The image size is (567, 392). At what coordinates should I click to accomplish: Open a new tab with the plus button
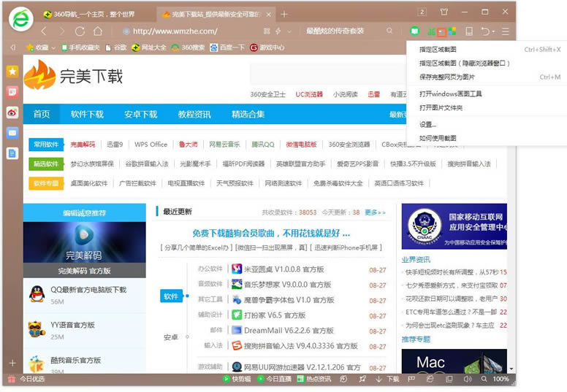tap(284, 14)
